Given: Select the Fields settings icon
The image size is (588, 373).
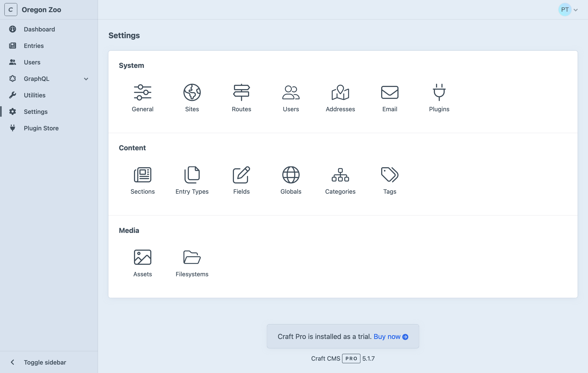Looking at the screenshot, I should click(x=241, y=180).
